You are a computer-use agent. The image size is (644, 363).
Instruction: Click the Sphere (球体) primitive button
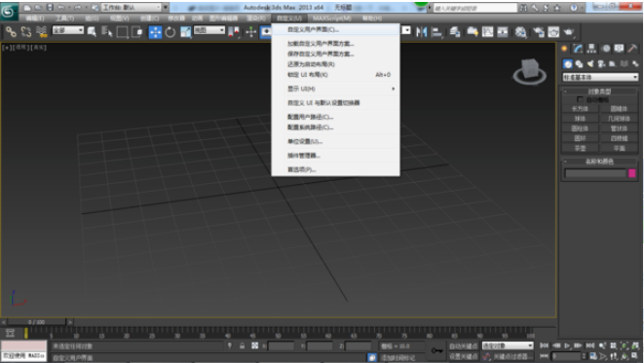click(580, 119)
